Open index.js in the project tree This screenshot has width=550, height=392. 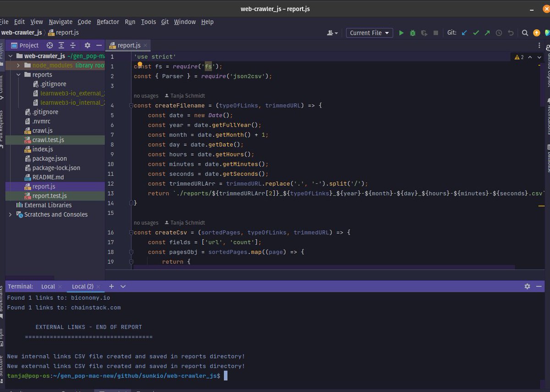tap(38, 149)
